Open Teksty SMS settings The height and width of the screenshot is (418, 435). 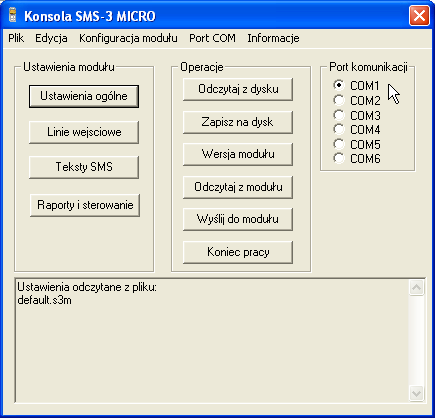coord(84,167)
